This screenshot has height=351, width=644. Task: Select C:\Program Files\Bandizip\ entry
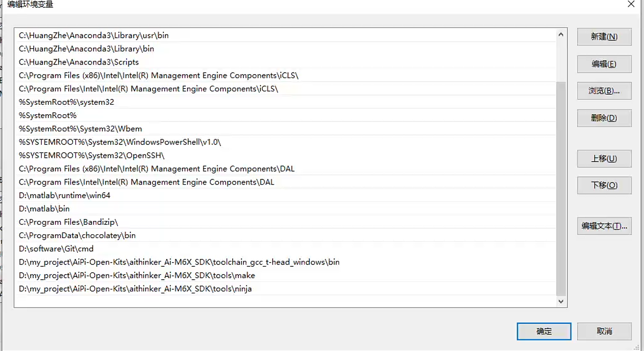point(285,222)
